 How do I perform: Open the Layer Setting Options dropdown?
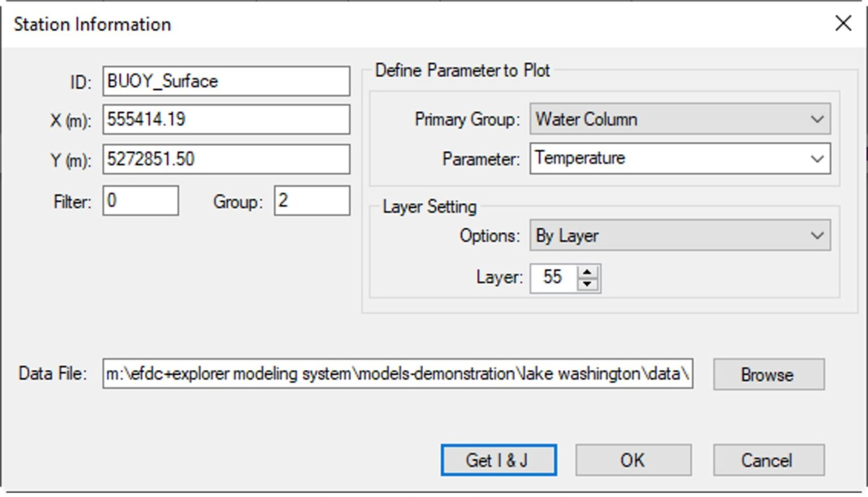[x=680, y=236]
